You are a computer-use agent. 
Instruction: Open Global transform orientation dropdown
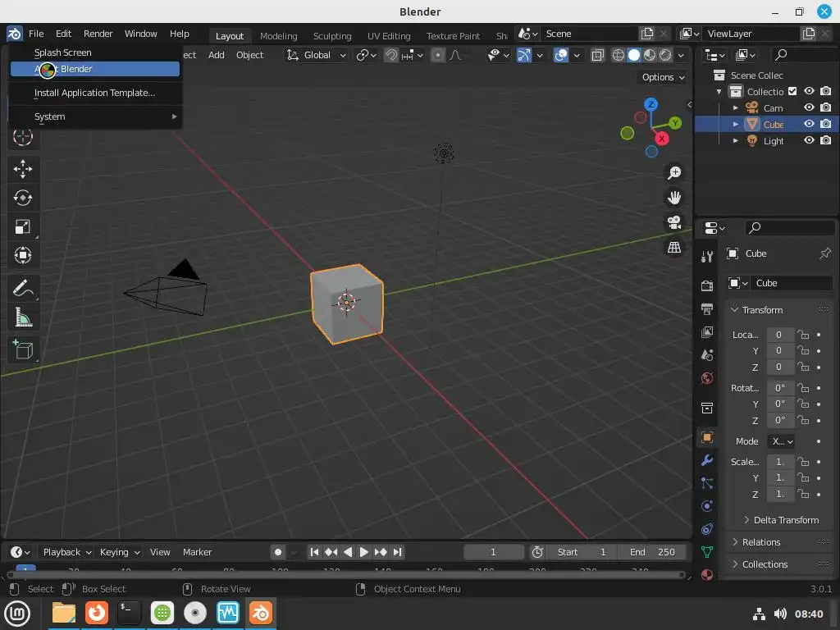317,55
